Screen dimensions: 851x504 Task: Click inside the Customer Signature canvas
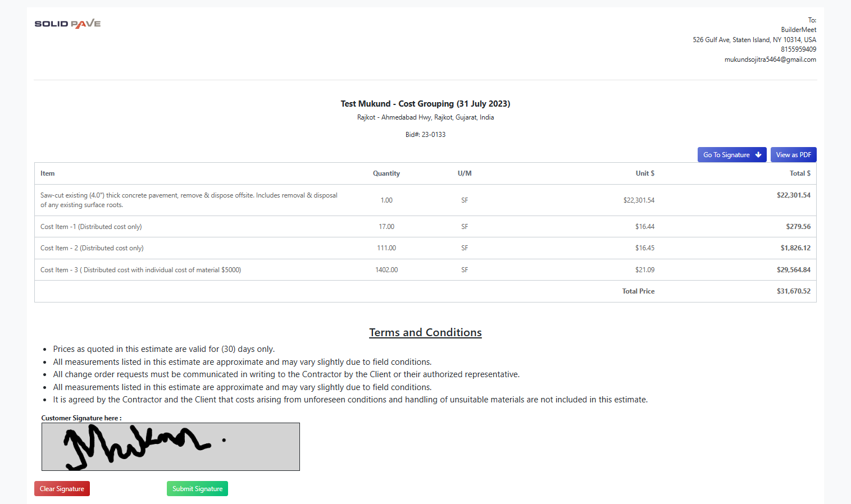point(170,446)
